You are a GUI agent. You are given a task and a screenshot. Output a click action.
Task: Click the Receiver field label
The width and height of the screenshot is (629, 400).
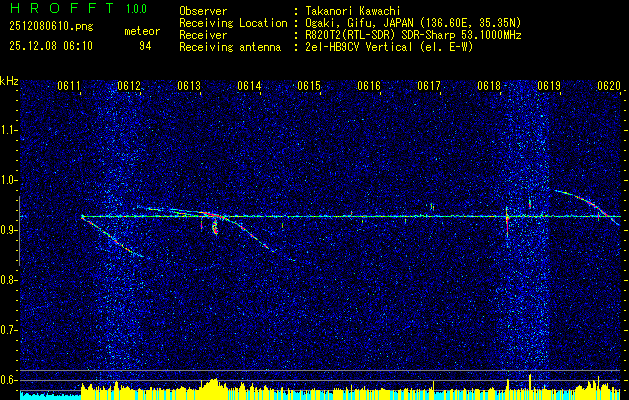(x=203, y=35)
